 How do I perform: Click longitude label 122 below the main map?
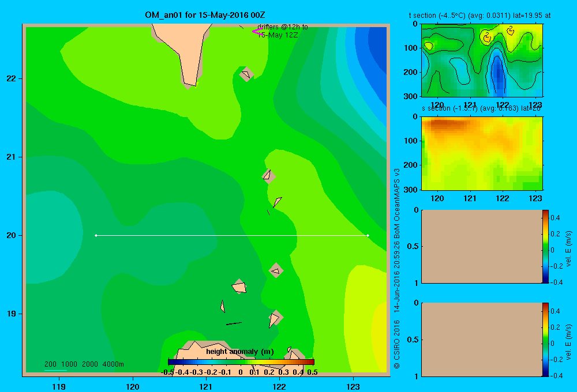(x=280, y=386)
